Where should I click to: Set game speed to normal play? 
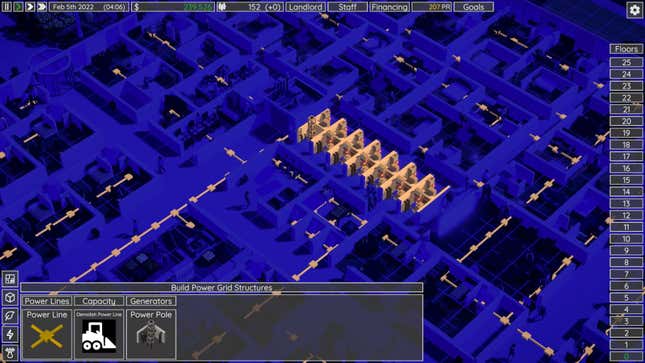coord(18,7)
